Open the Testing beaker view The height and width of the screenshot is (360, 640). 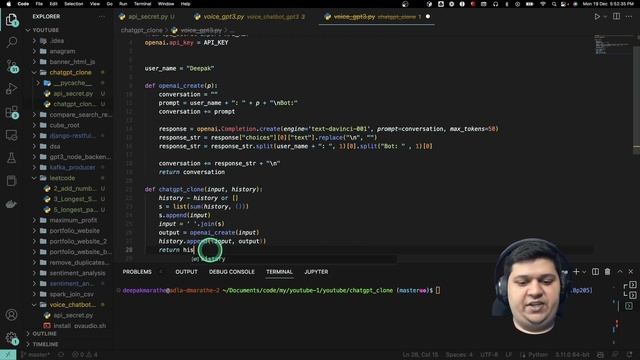pyautogui.click(x=11, y=158)
